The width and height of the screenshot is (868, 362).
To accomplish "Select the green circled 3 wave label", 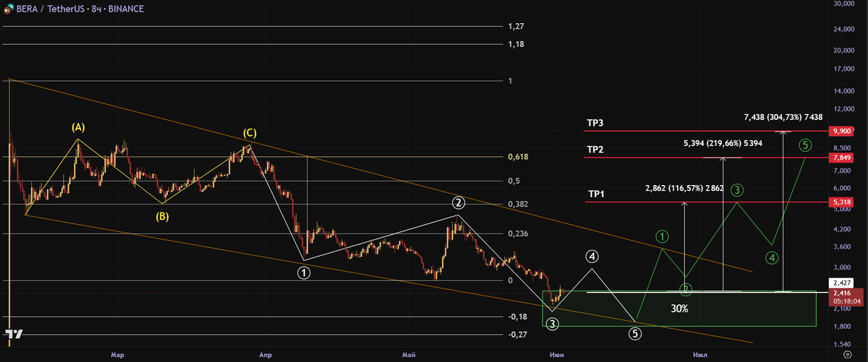I will [x=736, y=190].
